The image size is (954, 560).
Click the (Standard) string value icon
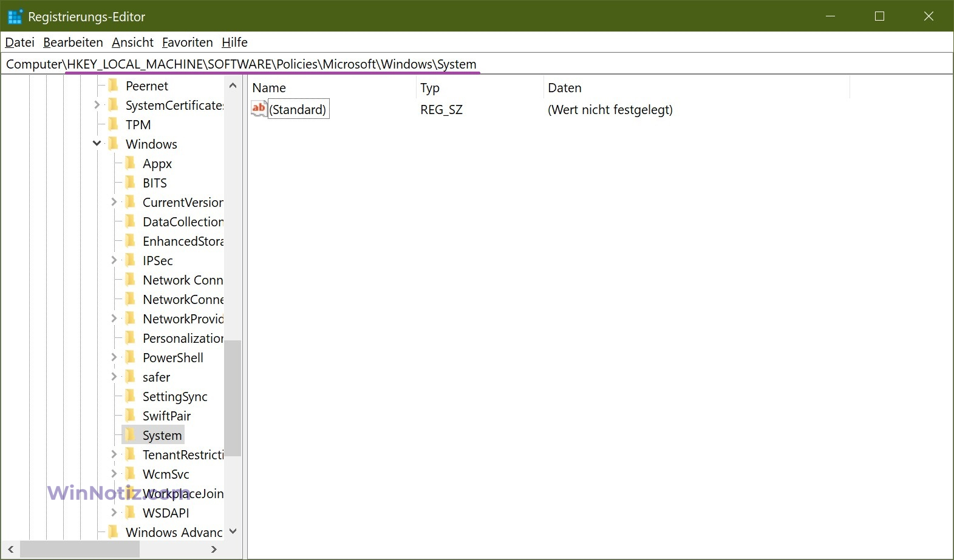[259, 109]
